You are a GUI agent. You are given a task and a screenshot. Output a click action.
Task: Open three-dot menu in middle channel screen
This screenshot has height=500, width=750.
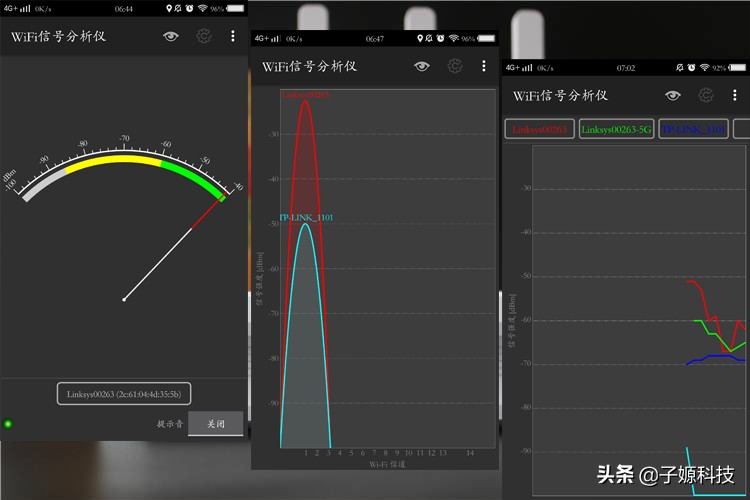(x=484, y=66)
